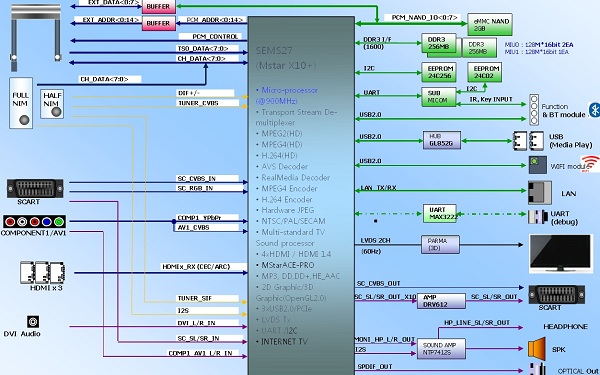Select the MONI_HP_L/R_OUT label

pos(385,339)
